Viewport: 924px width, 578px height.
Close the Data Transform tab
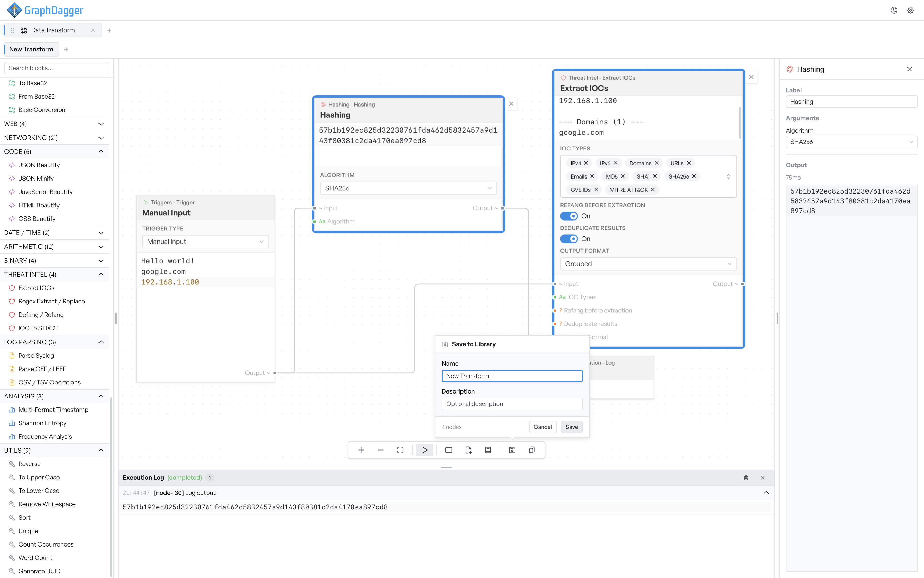click(93, 30)
